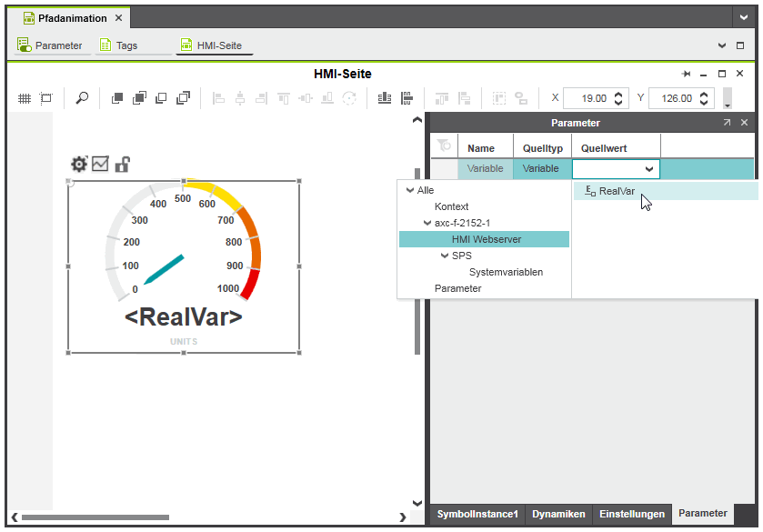Select Systemvariablen in the tree
The width and height of the screenshot is (763, 532).
[x=506, y=272]
